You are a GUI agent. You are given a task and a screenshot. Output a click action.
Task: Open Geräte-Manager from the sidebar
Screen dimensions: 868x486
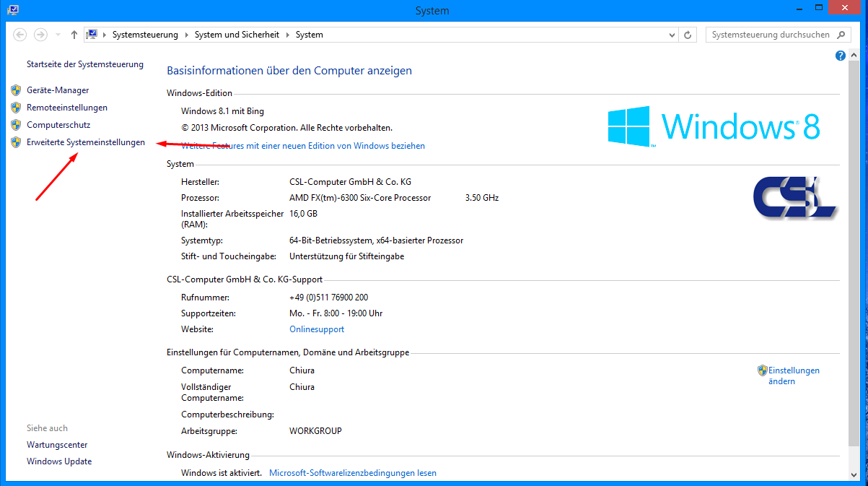coord(58,90)
